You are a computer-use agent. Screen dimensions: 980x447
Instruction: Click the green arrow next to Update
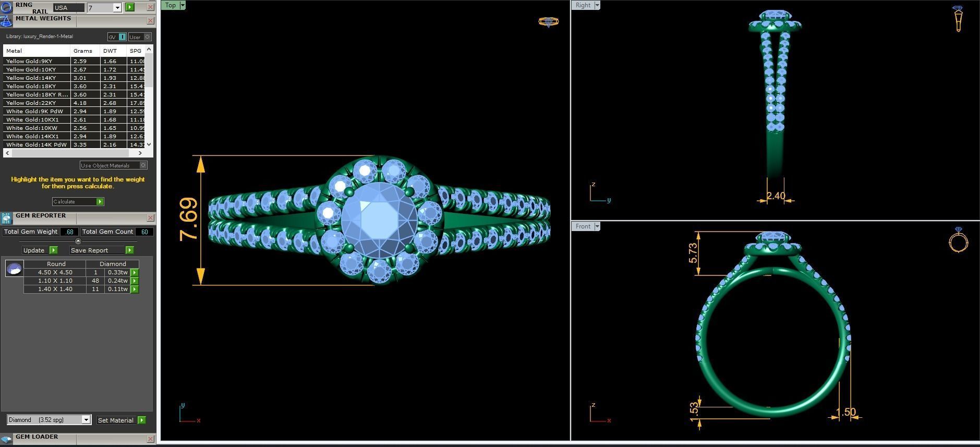tap(53, 250)
